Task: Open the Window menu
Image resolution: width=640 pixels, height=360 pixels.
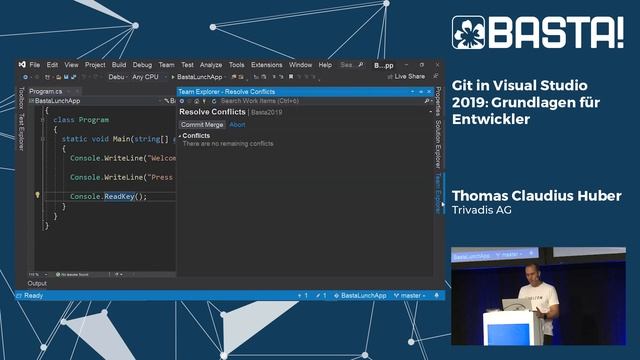Action: tap(300, 65)
